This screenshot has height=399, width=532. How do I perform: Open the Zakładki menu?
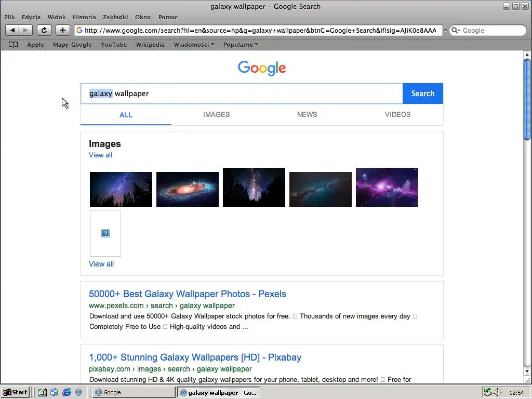115,17
